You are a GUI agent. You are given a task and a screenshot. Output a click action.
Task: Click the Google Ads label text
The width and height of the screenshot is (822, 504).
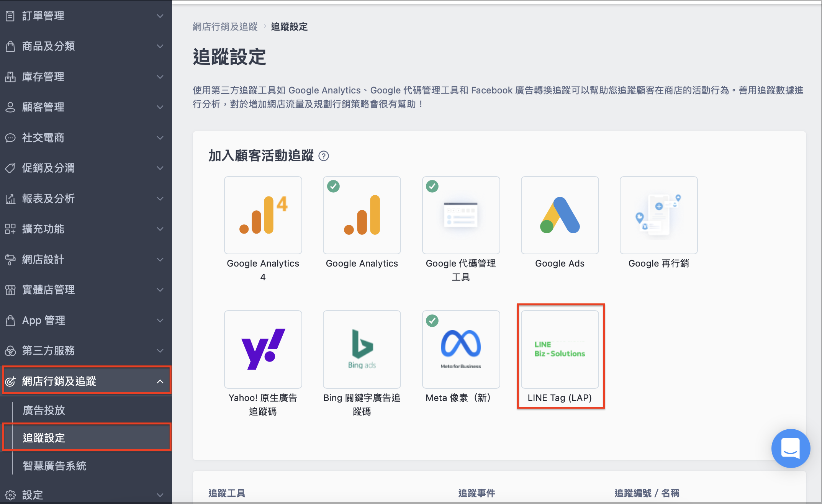pos(560,263)
